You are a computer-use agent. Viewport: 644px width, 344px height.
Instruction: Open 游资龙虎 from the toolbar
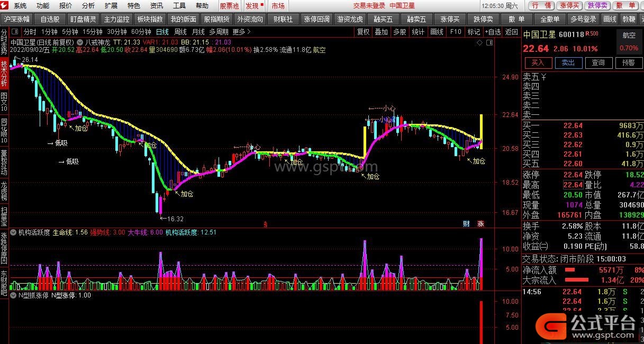pyautogui.click(x=350, y=19)
